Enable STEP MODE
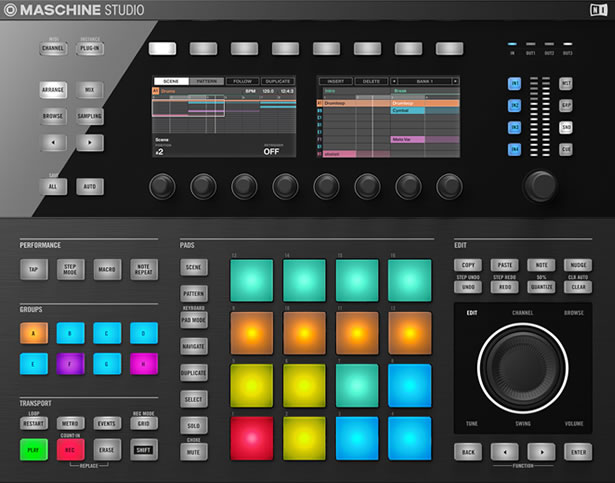The width and height of the screenshot is (615, 483). coord(70,269)
